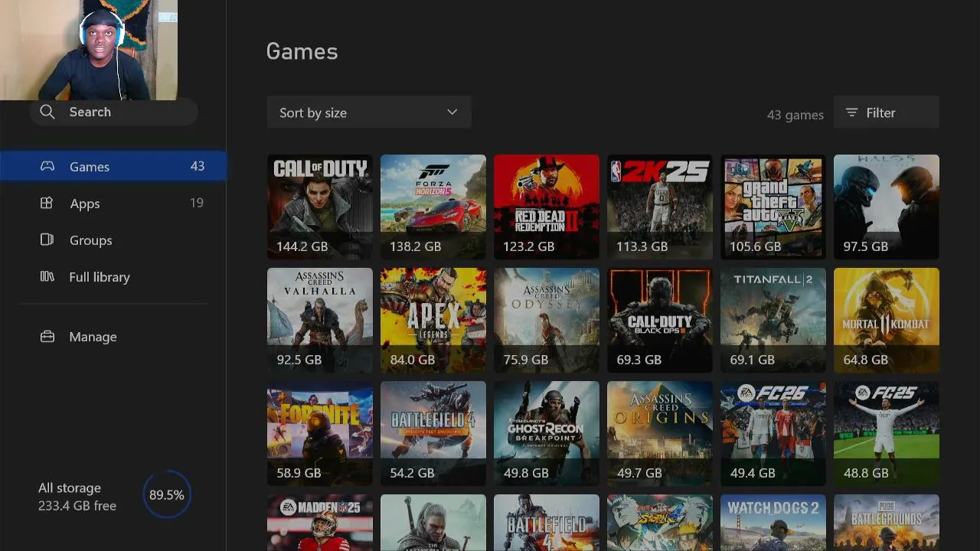Select the Ghost Recon Breakpoint tile
The height and width of the screenshot is (551, 980).
click(547, 433)
